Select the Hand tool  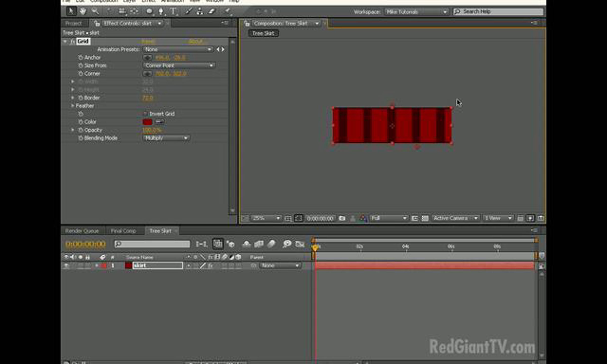click(x=83, y=11)
